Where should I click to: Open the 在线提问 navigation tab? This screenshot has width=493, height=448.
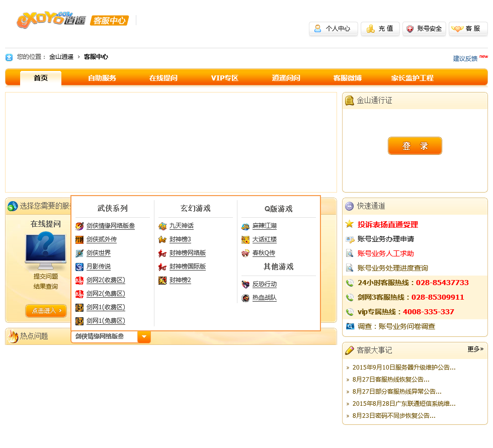point(163,78)
